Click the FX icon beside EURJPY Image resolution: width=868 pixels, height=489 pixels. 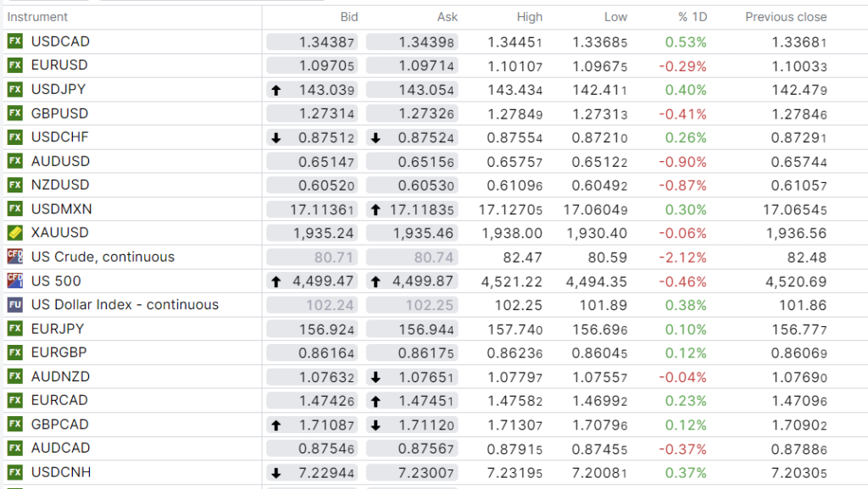[14, 329]
